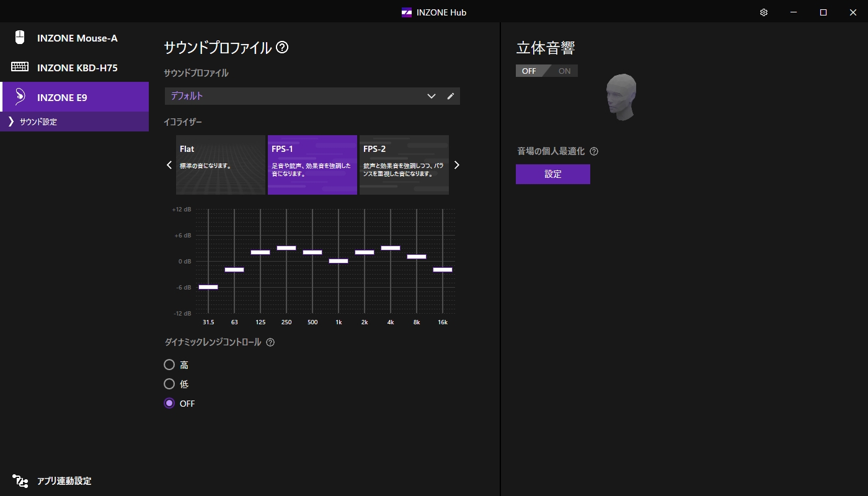Open help next to サウンドプロファイル heading
The image size is (868, 496).
click(282, 48)
